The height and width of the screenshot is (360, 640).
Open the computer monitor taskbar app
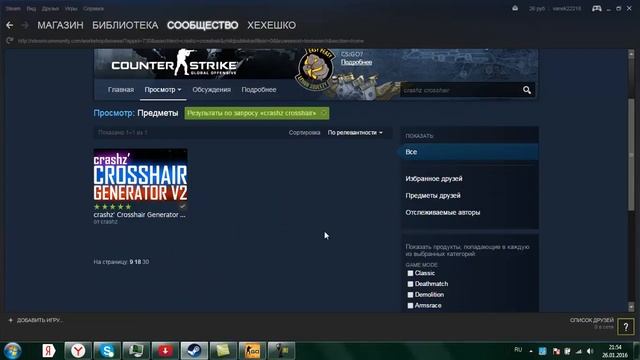tap(136, 351)
